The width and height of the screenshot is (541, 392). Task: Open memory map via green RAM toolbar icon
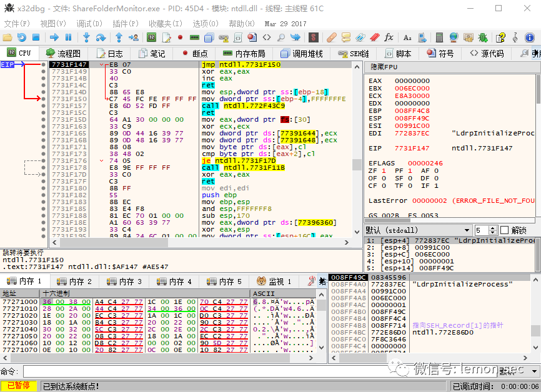194,37
